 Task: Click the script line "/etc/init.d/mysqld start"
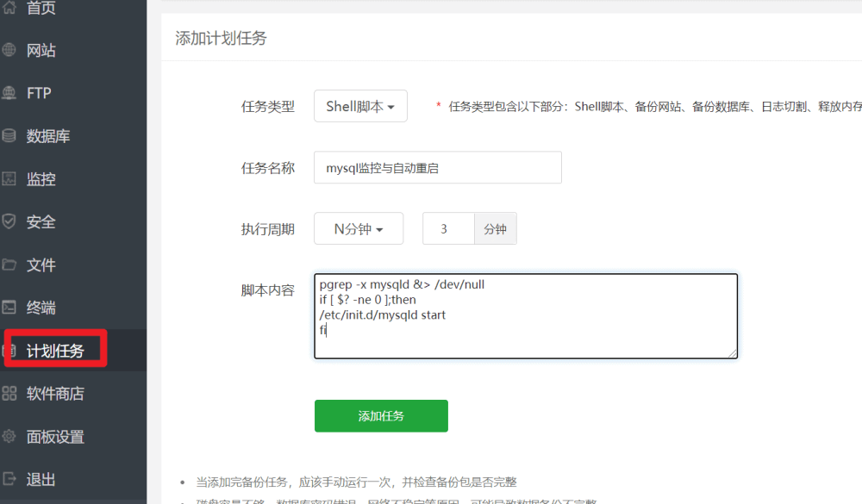pyautogui.click(x=383, y=315)
